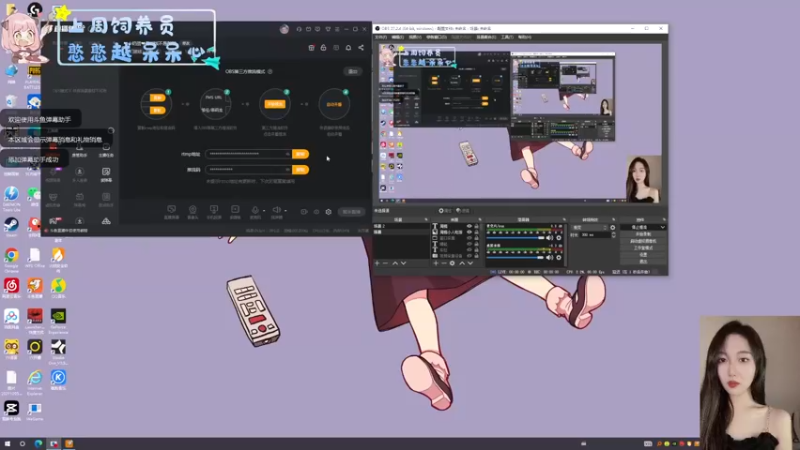Click 工作室模式 button in OBS controls
The image size is (800, 450).
pos(643,248)
